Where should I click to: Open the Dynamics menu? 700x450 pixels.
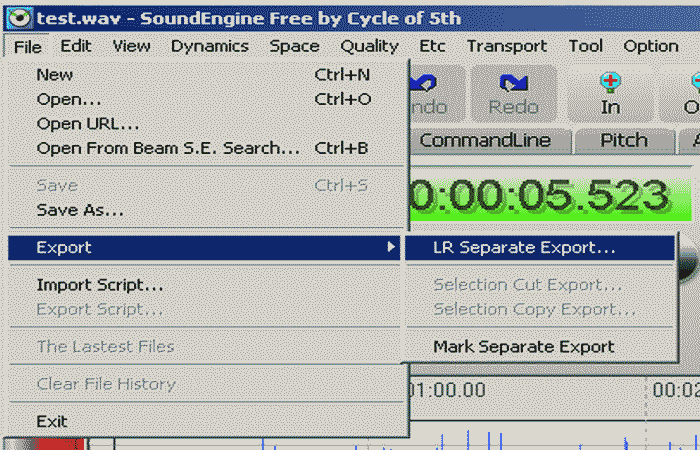coord(209,46)
